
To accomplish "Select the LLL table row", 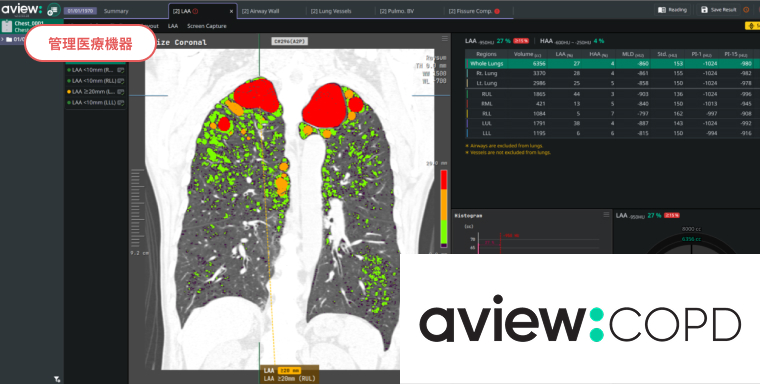I will tap(612, 133).
